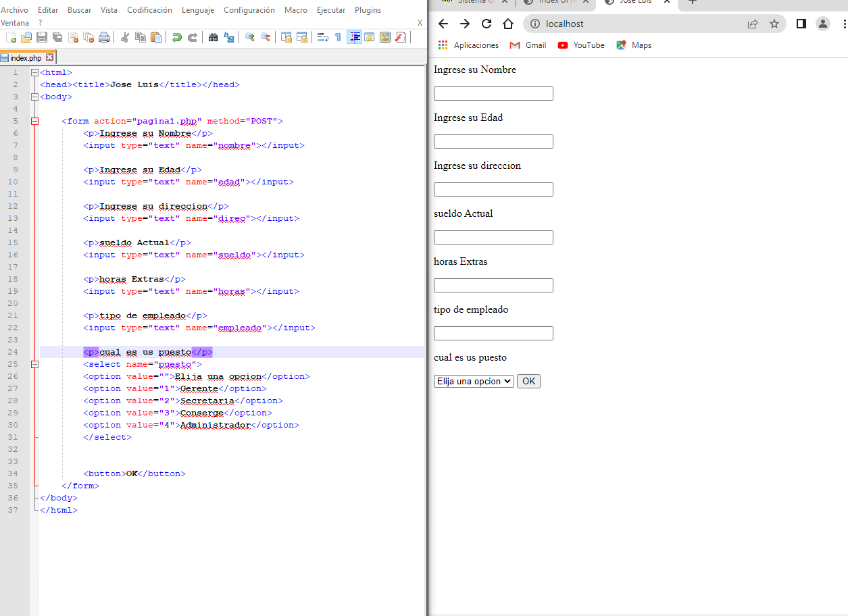Click the 'Ingrese su direccion' text field
The width and height of the screenshot is (848, 616).
493,189
